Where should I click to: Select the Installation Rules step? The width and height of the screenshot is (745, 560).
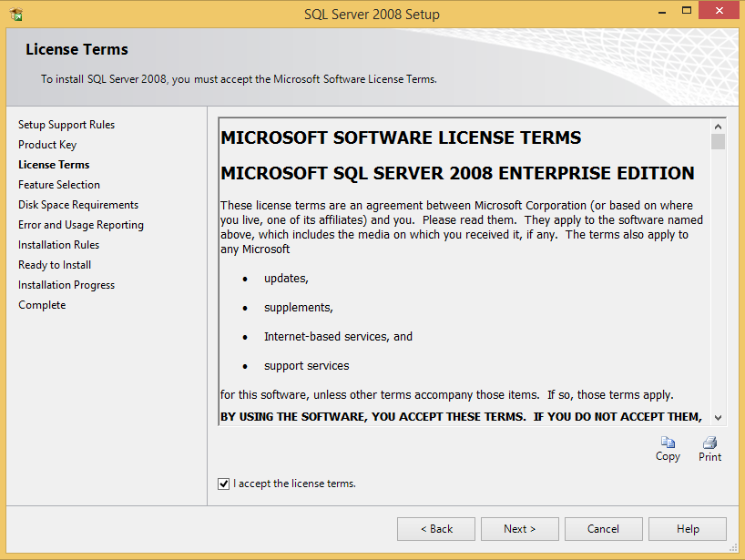[x=58, y=245]
